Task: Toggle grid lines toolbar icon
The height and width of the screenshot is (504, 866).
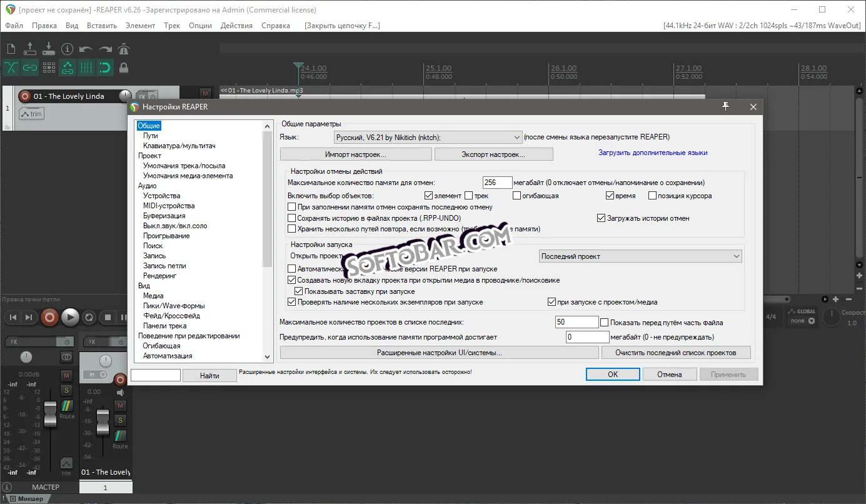Action: (86, 68)
